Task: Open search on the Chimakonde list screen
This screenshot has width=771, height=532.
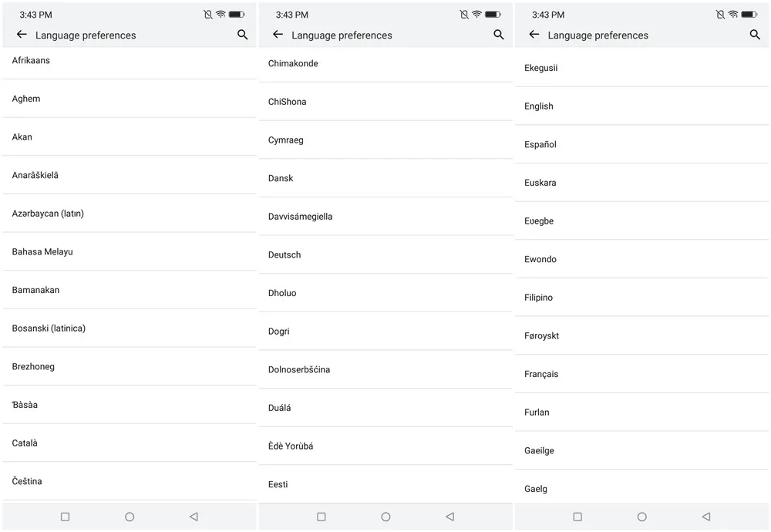Action: tap(499, 35)
